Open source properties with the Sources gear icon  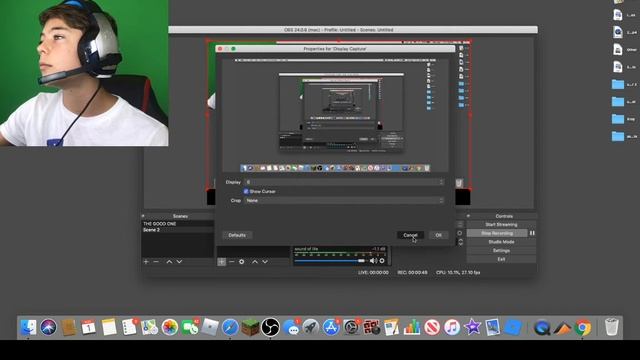(x=242, y=262)
